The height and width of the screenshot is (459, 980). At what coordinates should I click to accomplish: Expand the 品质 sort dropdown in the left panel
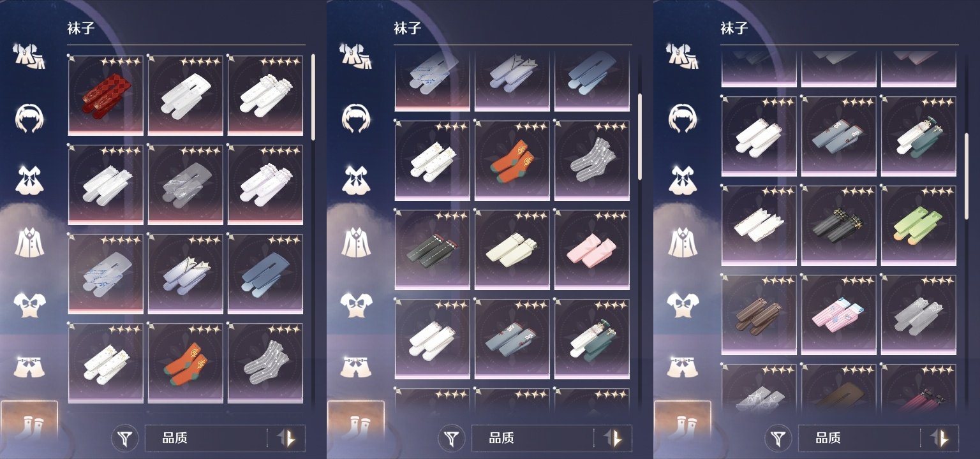tap(205, 439)
